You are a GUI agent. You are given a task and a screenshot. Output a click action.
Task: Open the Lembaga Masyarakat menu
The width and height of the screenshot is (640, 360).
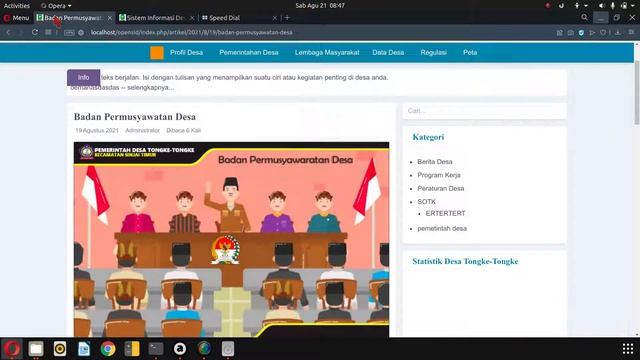pos(327,52)
